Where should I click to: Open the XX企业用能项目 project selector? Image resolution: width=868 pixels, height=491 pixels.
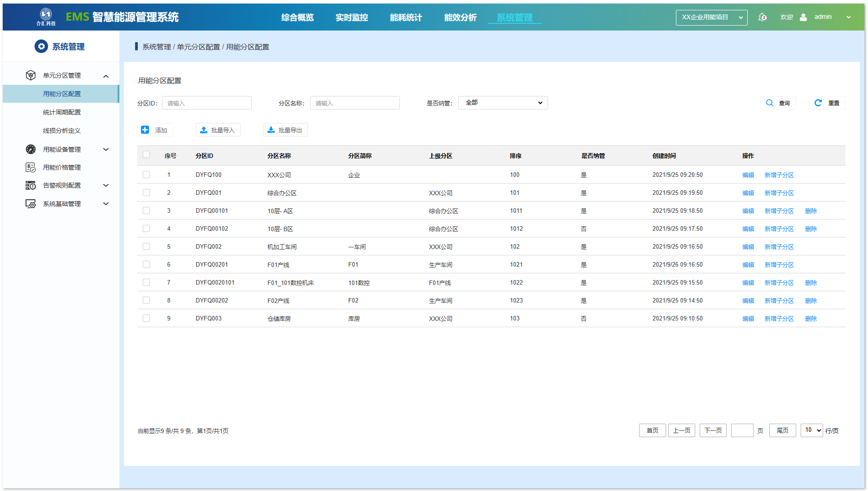pyautogui.click(x=711, y=18)
